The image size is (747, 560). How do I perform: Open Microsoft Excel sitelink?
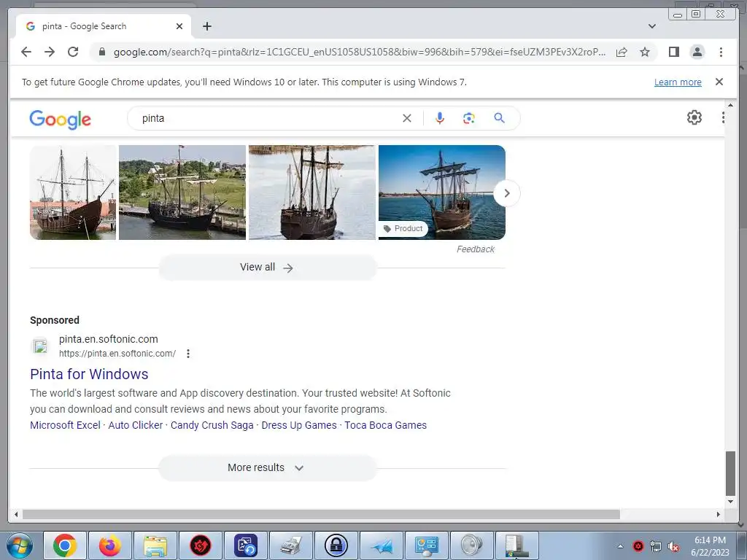(65, 425)
